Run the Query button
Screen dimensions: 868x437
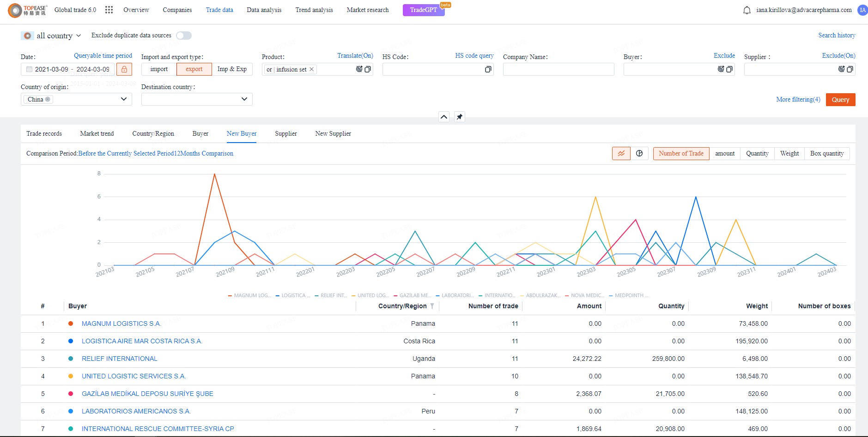[840, 100]
